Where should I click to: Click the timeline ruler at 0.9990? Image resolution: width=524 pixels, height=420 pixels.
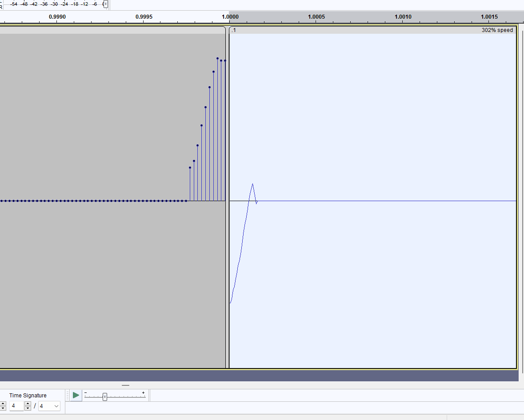[58, 18]
